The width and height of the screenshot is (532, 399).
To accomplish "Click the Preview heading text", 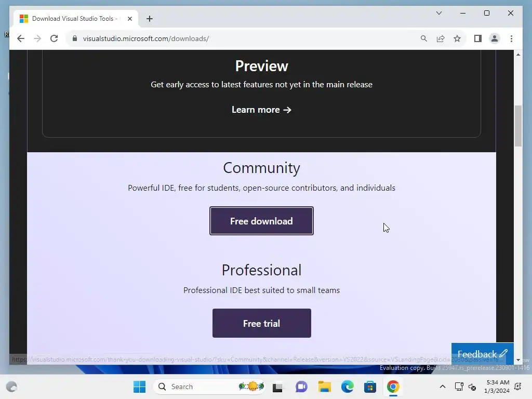I will (262, 66).
